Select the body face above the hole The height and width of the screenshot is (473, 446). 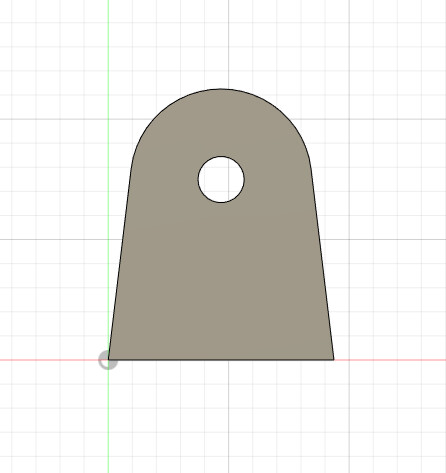click(221, 123)
